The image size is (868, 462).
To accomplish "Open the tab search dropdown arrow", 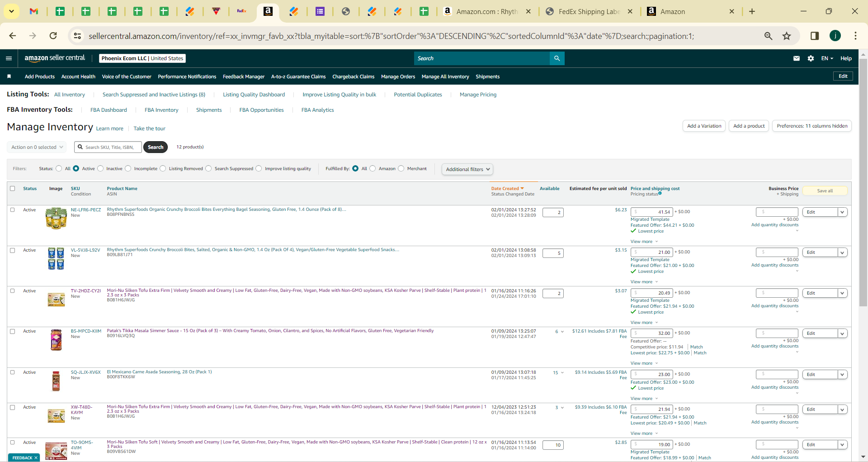I will click(11, 11).
